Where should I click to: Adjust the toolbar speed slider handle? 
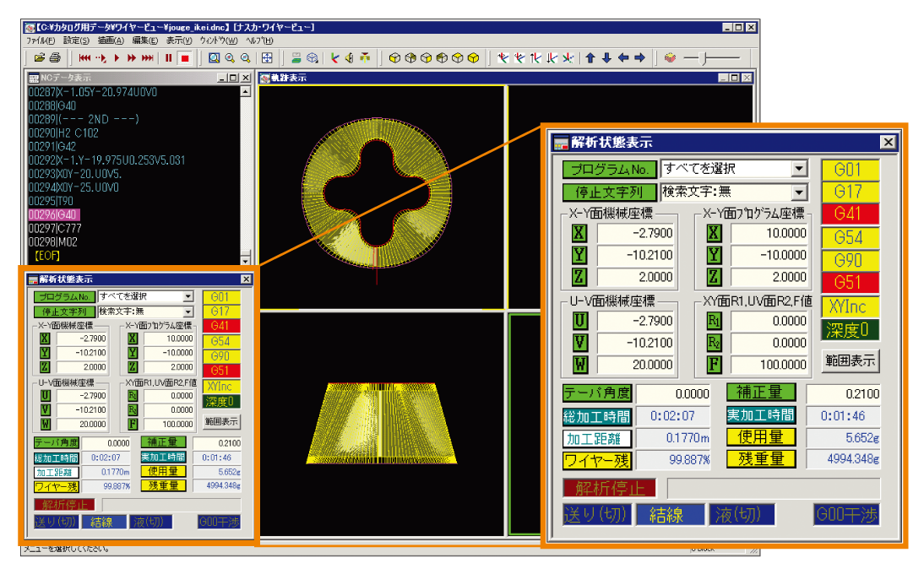tap(704, 57)
